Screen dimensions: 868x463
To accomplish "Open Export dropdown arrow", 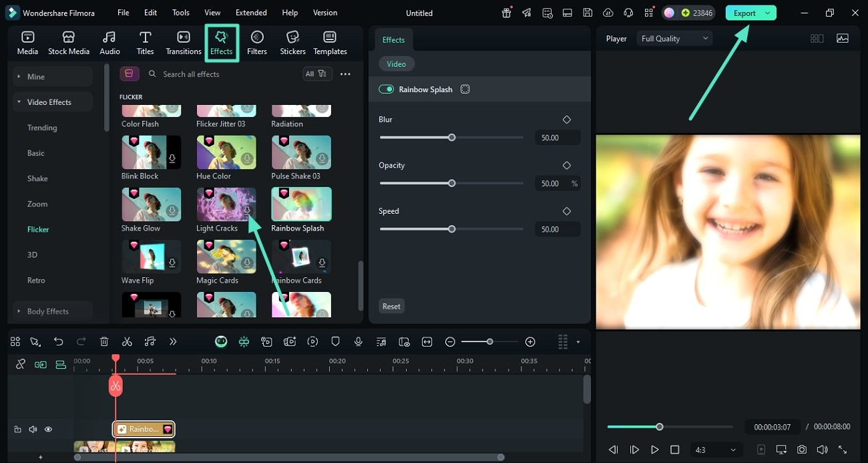I will coord(768,13).
